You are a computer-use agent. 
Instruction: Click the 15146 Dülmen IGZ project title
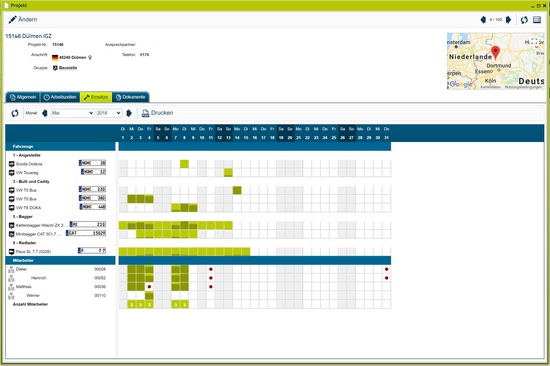28,36
